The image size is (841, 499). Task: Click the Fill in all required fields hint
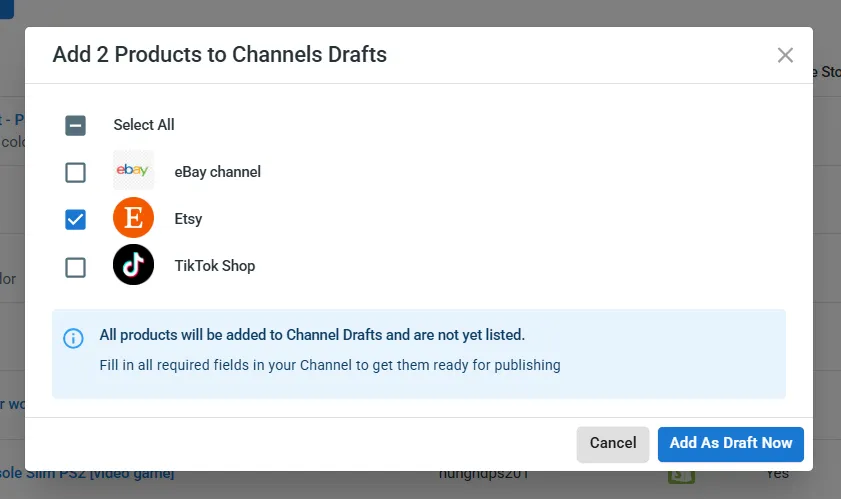click(x=330, y=365)
